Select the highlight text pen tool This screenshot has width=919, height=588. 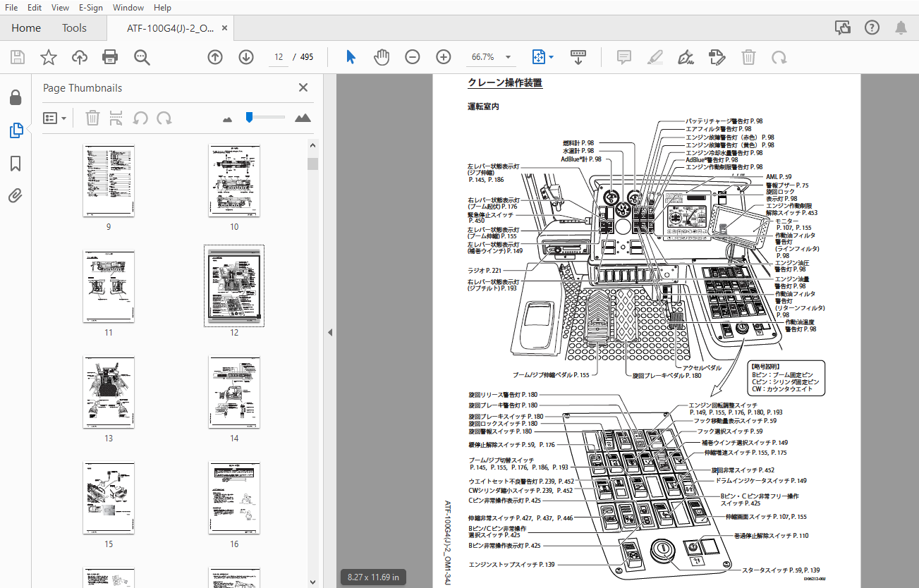pyautogui.click(x=655, y=57)
